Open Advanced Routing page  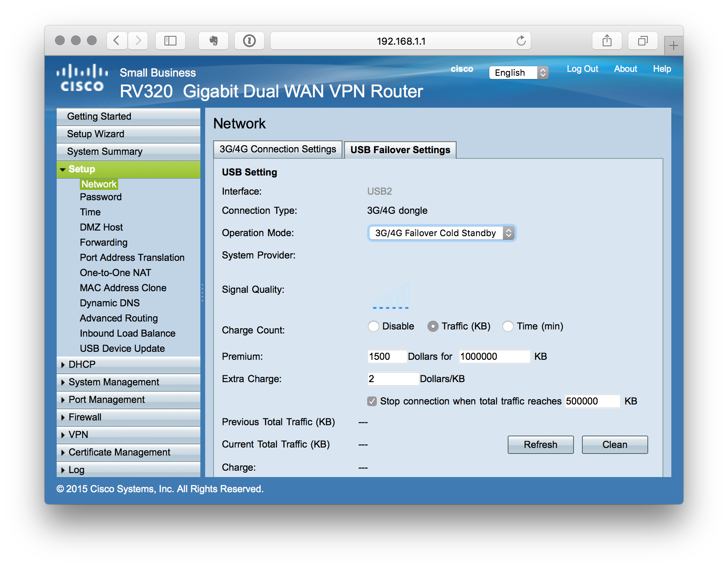point(119,318)
